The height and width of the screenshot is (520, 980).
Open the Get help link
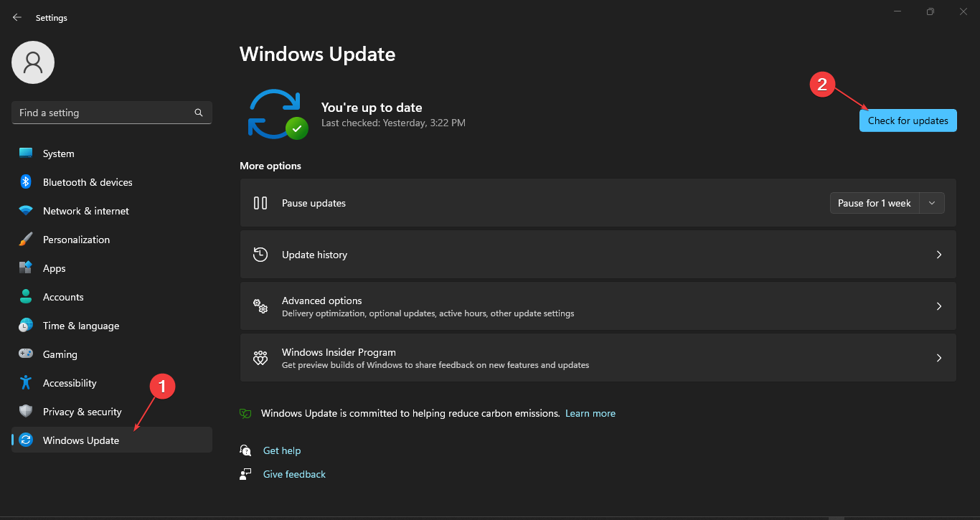click(282, 450)
